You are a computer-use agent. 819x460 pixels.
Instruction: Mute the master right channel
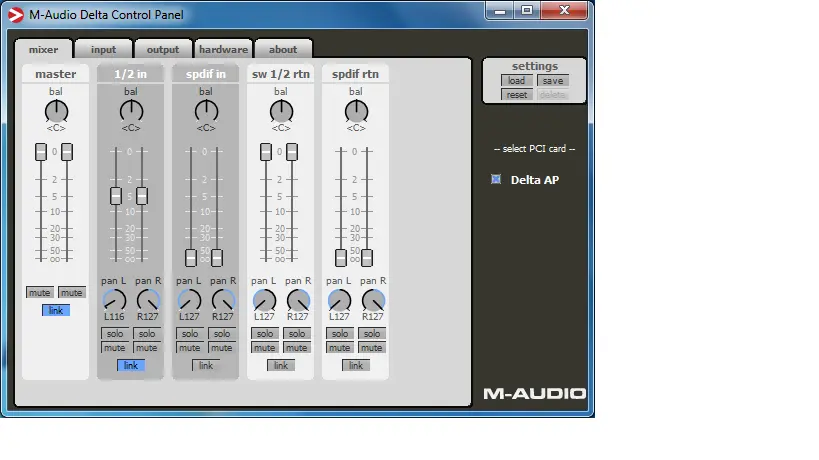72,292
